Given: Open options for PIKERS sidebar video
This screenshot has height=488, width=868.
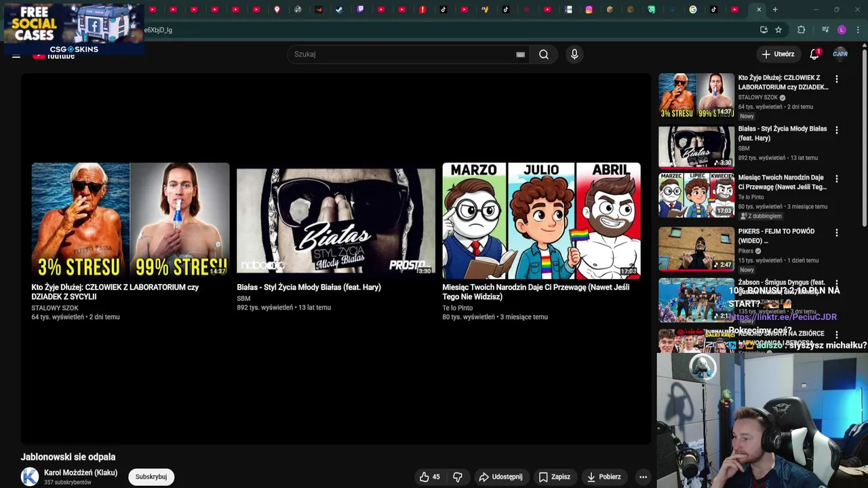Looking at the screenshot, I should (836, 232).
